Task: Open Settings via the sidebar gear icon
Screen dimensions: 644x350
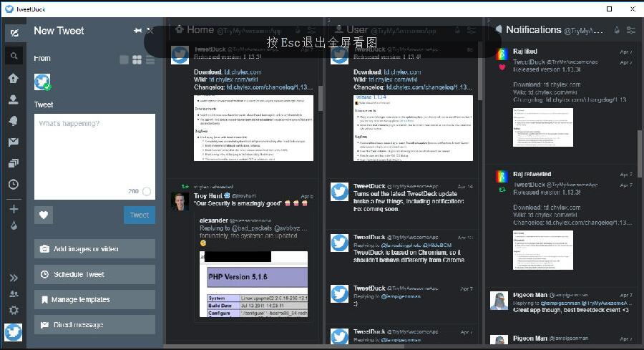Action: (14, 310)
